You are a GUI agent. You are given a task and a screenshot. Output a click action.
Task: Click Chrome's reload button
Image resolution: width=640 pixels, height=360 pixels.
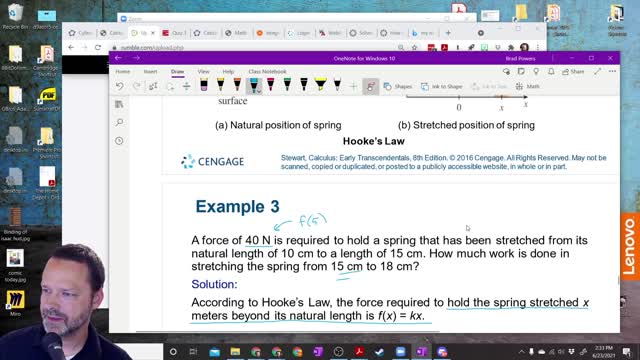98,47
